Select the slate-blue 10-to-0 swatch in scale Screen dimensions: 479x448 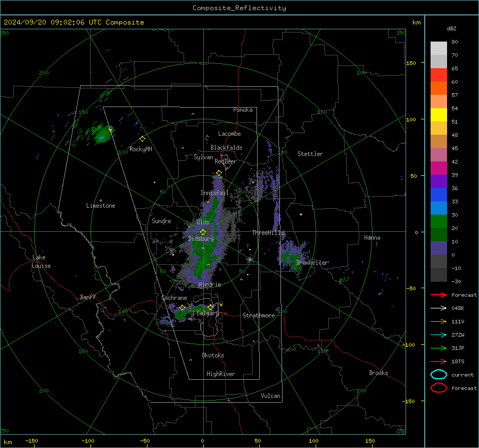pos(439,248)
